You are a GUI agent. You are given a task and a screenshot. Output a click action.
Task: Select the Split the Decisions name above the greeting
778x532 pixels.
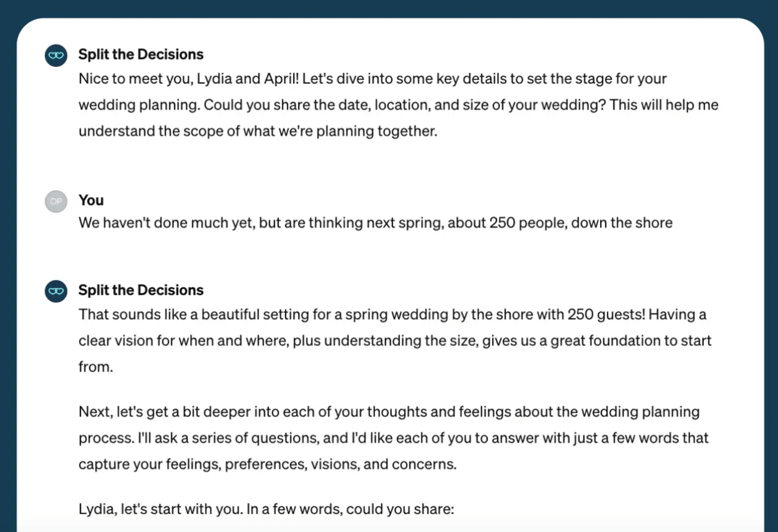click(141, 54)
